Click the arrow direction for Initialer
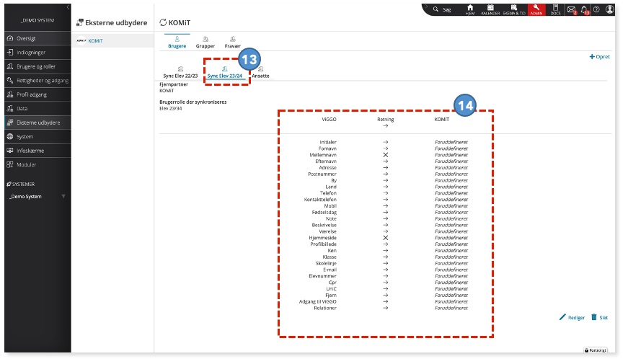Viewport: 628px width, 364px height. click(x=385, y=142)
